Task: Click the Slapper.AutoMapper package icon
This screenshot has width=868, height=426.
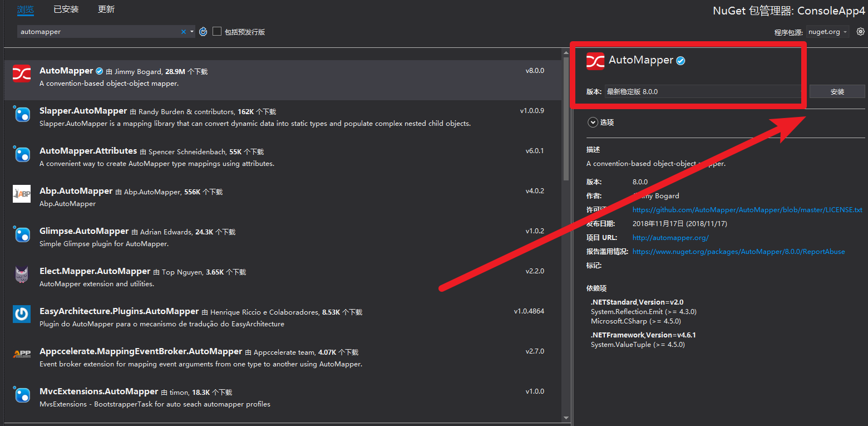Action: click(x=22, y=114)
